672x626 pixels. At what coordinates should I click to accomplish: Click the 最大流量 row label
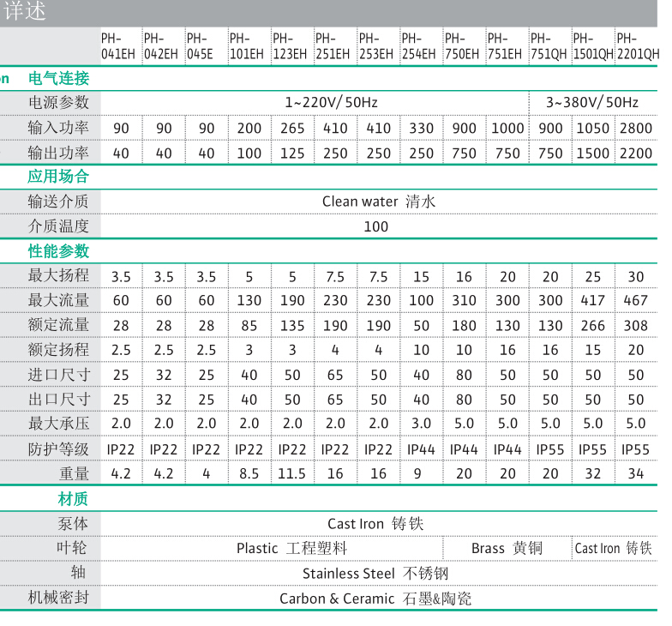pos(58,300)
